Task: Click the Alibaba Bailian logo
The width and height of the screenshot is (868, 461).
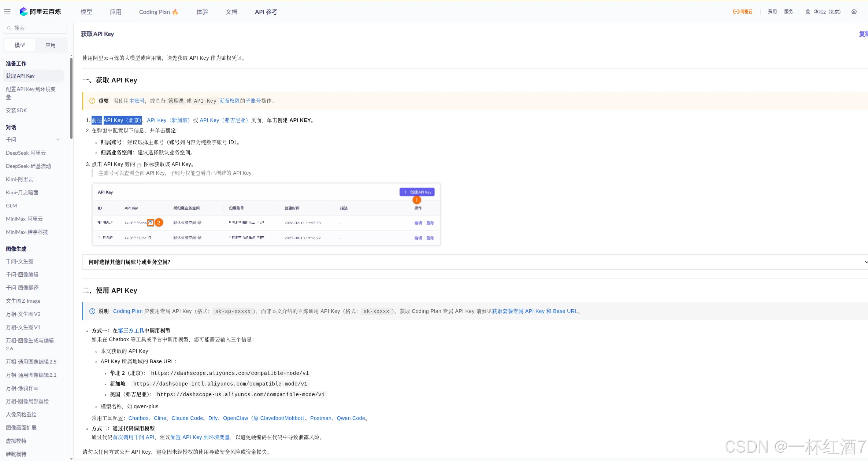Action: tap(24, 12)
